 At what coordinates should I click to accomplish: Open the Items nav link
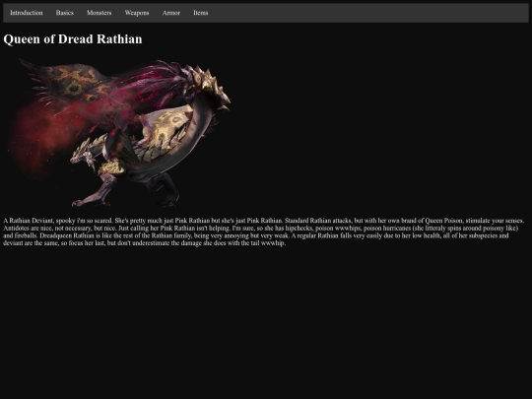click(201, 13)
